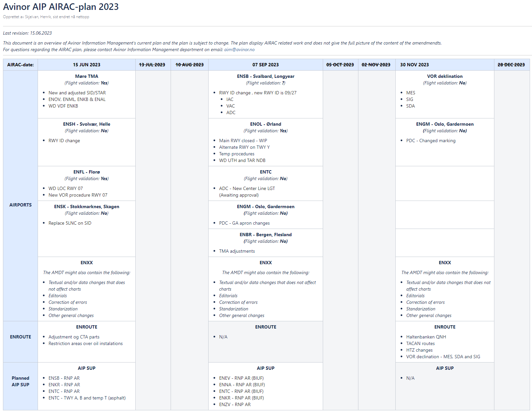Select the 07 SEP 2023 column header
Image resolution: width=532 pixels, height=412 pixels.
[x=266, y=65]
